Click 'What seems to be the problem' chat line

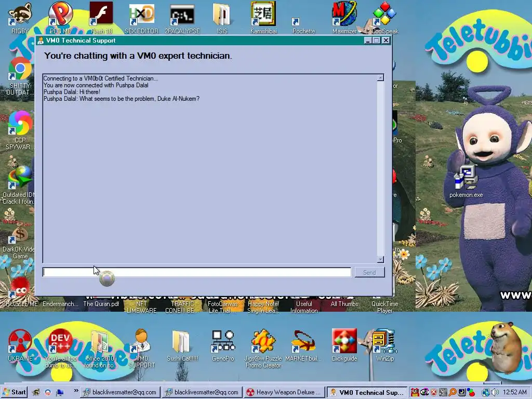pos(122,99)
